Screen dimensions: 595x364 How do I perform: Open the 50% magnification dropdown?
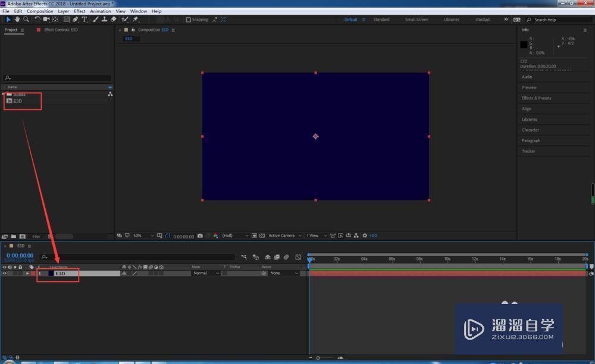click(143, 236)
